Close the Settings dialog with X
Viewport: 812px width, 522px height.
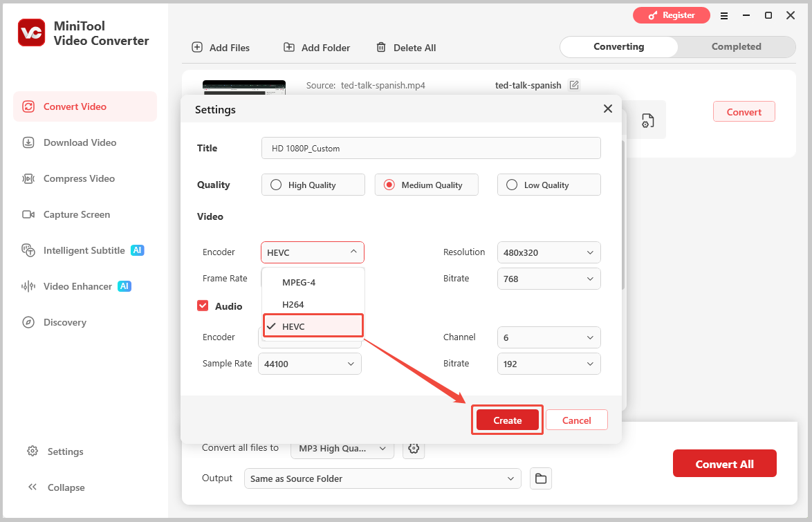(608, 109)
